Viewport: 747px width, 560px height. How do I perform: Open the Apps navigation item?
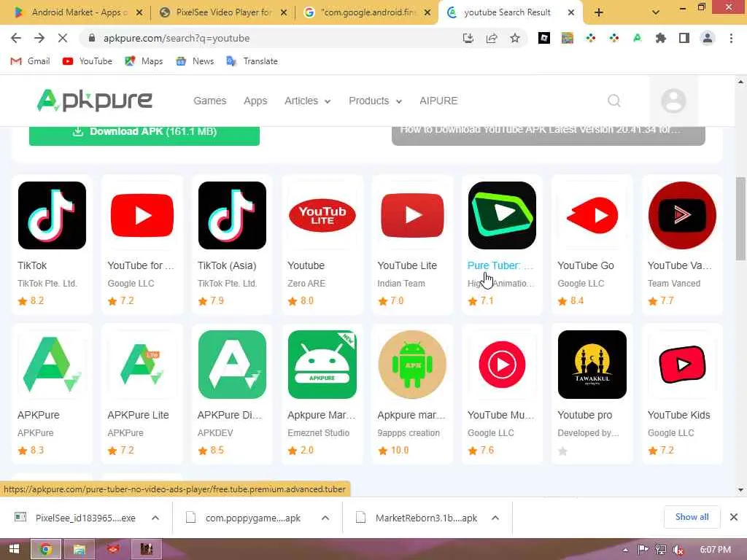click(x=255, y=101)
